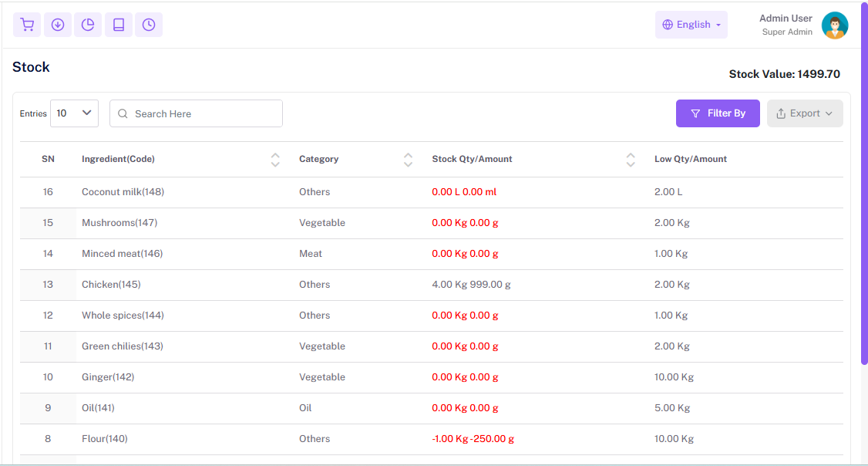
Task: Sort table by Category column arrows
Action: tap(408, 160)
